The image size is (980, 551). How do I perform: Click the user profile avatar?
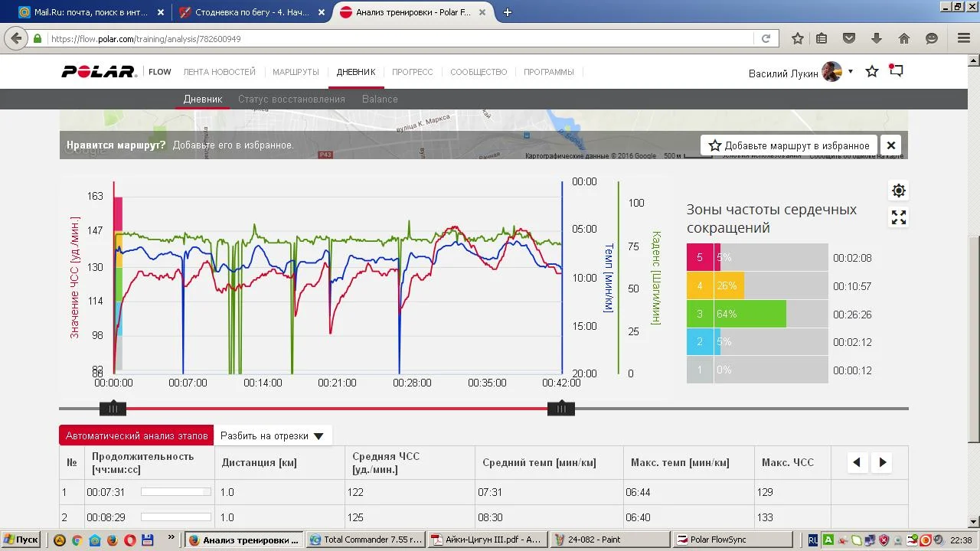click(832, 72)
